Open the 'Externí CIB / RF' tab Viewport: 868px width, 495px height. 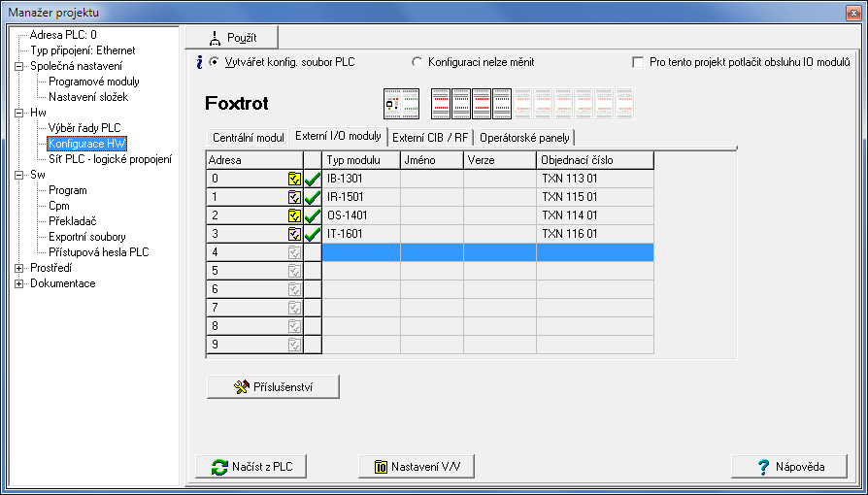point(430,137)
